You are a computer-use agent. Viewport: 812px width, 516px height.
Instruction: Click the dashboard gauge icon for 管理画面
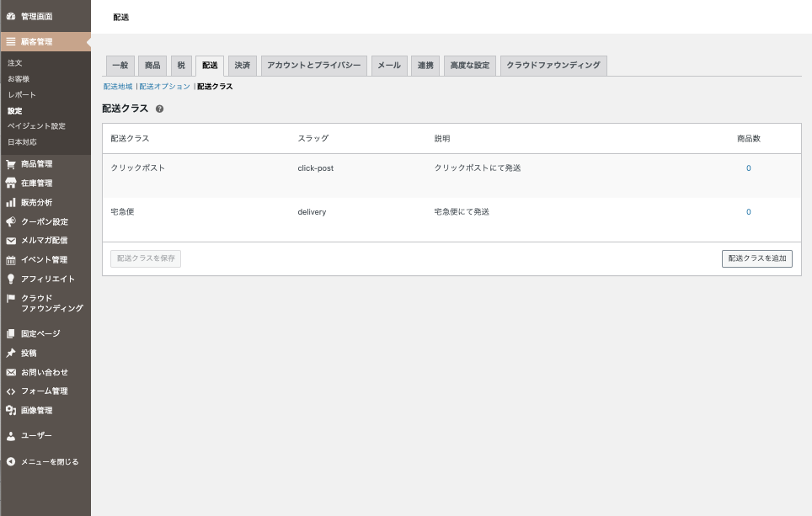[x=11, y=16]
